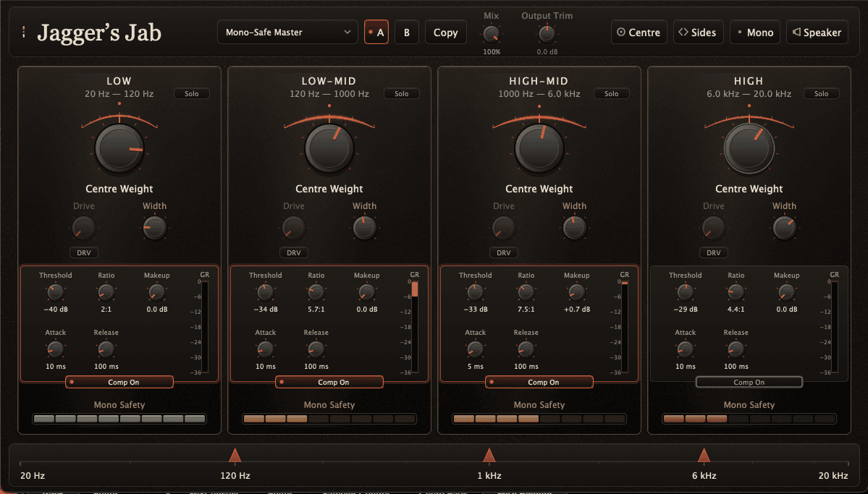
Task: Click the LOW-MID Centre Weight knob
Action: [329, 148]
